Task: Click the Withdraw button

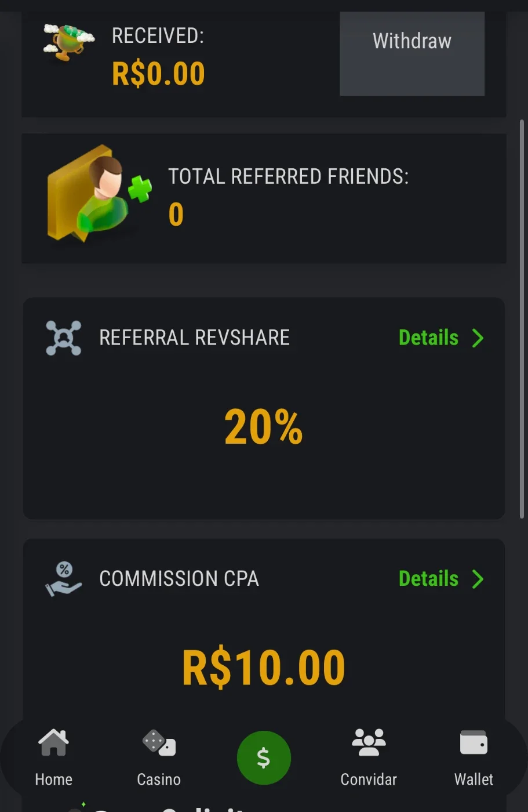Action: point(412,53)
